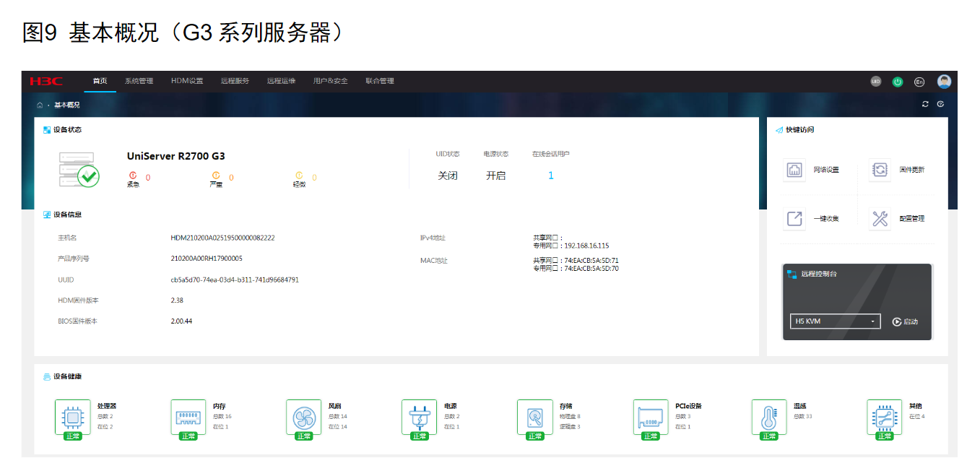The height and width of the screenshot is (476, 980).
Task: Click the home breadcrumb icon
Action: [x=40, y=105]
